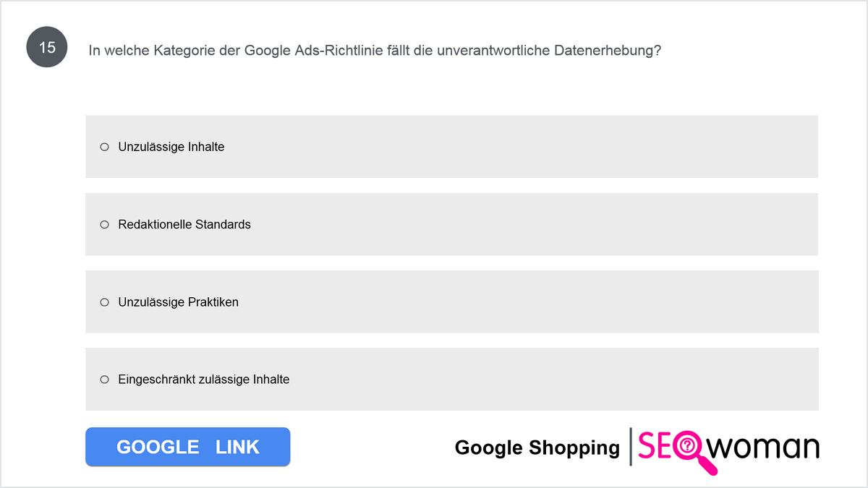Screen dimensions: 868x488
Task: Mark the Unzulässige Praktiken radio option
Action: pos(104,301)
